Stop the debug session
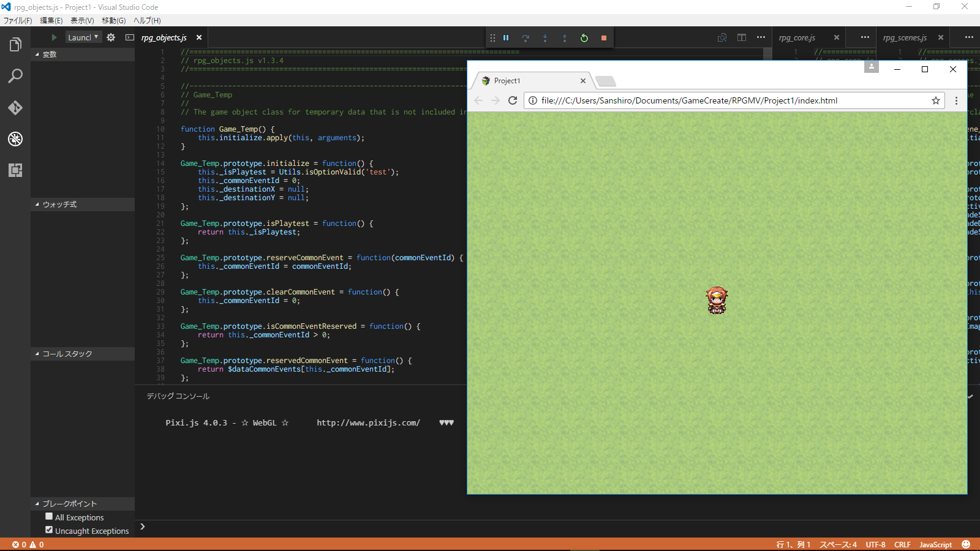This screenshot has width=980, height=551. 604,38
